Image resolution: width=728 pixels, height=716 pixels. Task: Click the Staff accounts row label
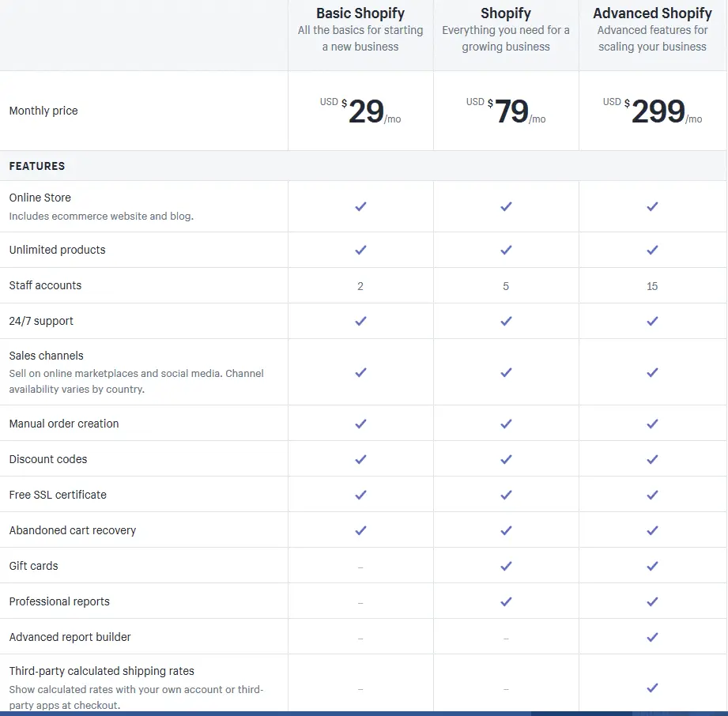point(45,285)
